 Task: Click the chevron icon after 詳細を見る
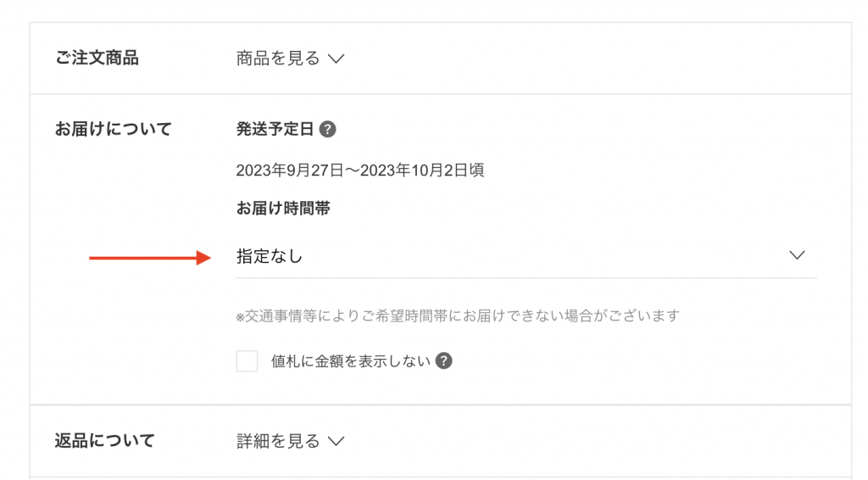pos(337,442)
